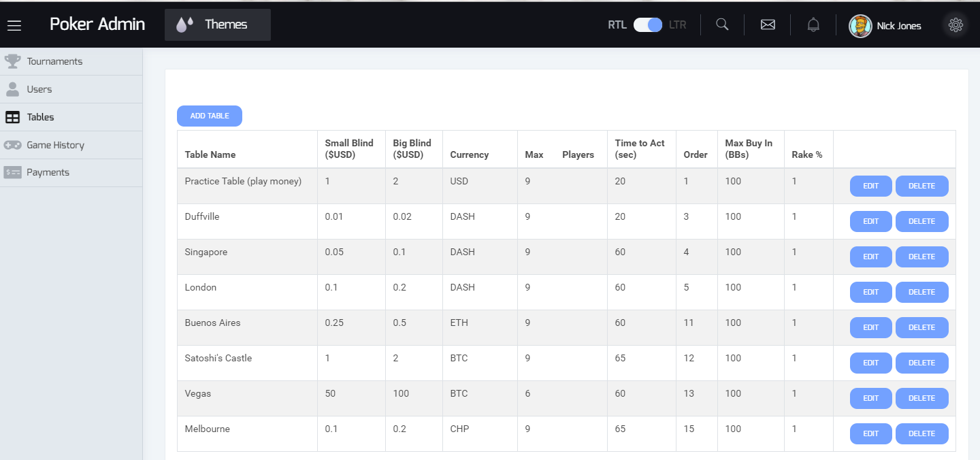Click the search magnifier icon

[x=723, y=25]
